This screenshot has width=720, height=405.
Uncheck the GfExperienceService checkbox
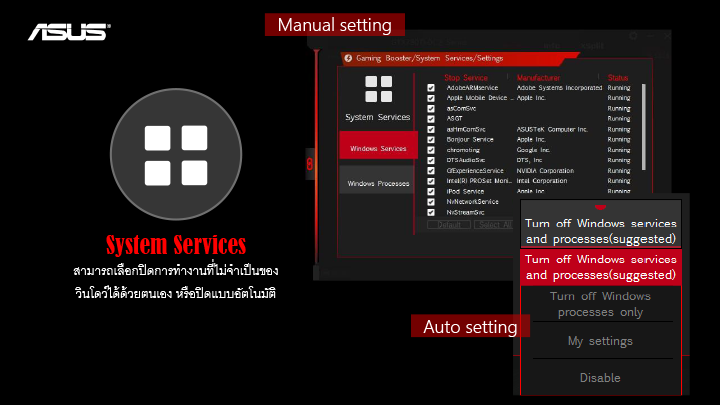click(431, 171)
